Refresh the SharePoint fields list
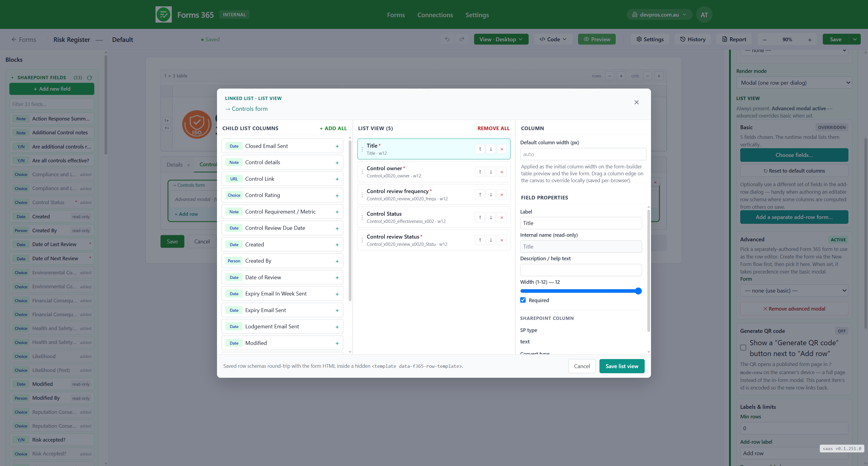868x466 pixels. pyautogui.click(x=90, y=78)
